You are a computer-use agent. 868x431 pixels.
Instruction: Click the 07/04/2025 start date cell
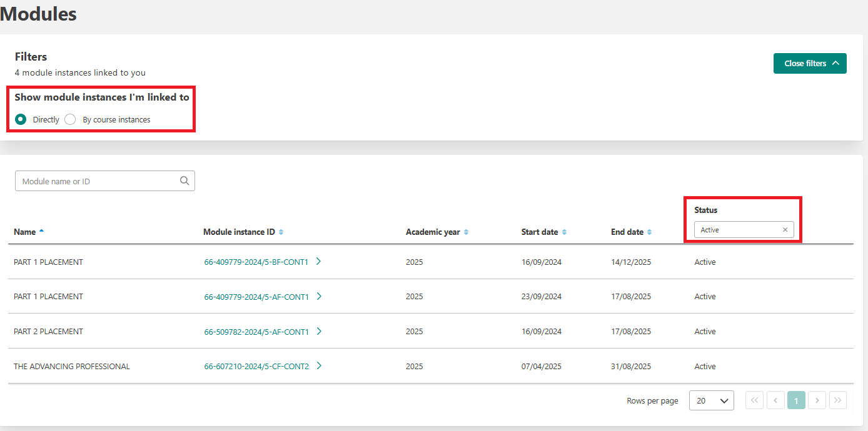tap(542, 367)
